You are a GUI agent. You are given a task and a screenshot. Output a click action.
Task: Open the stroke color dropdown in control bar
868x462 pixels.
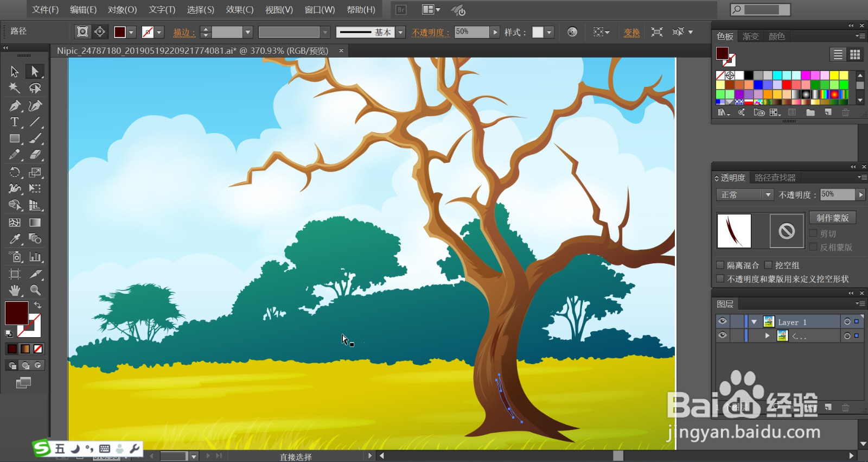tap(159, 32)
